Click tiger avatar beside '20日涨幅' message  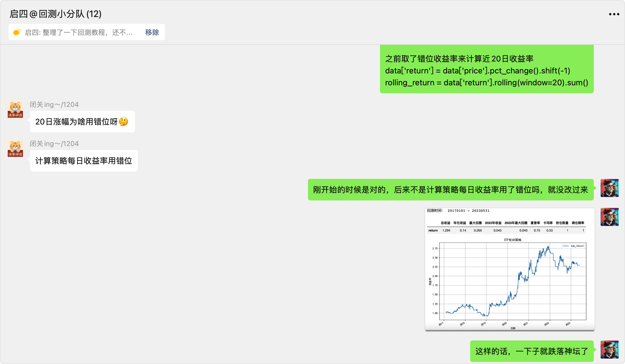[15, 109]
